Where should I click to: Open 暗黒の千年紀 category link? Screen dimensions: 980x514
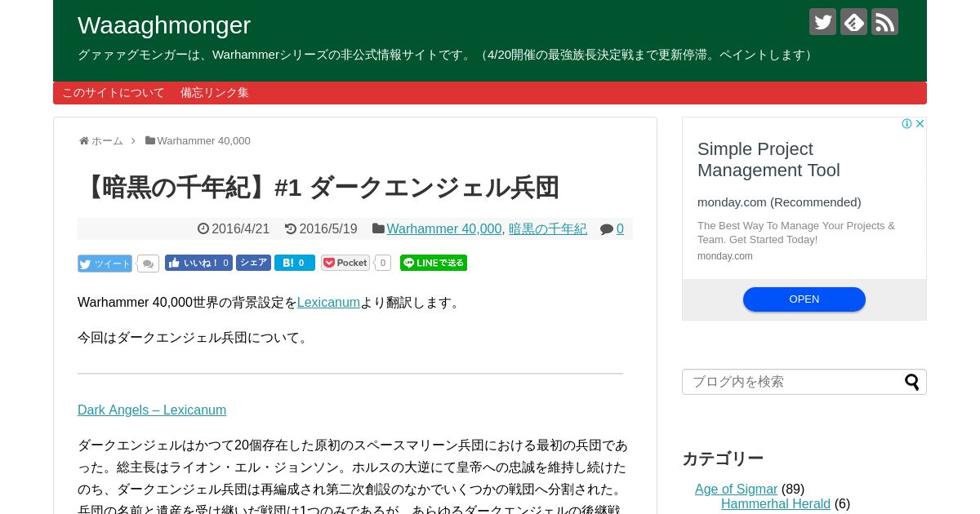point(548,229)
